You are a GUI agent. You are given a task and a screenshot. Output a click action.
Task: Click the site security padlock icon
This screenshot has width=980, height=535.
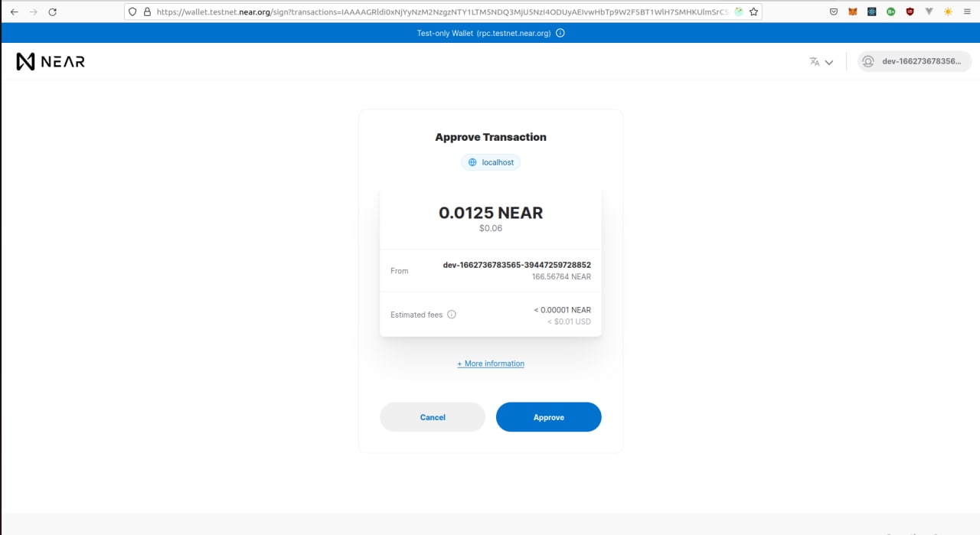[x=147, y=12]
